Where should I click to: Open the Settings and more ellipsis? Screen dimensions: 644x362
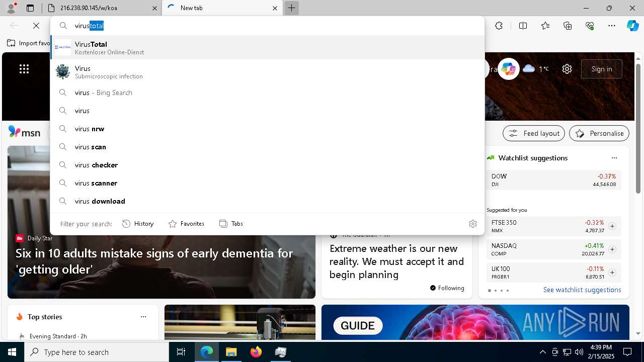point(612,26)
